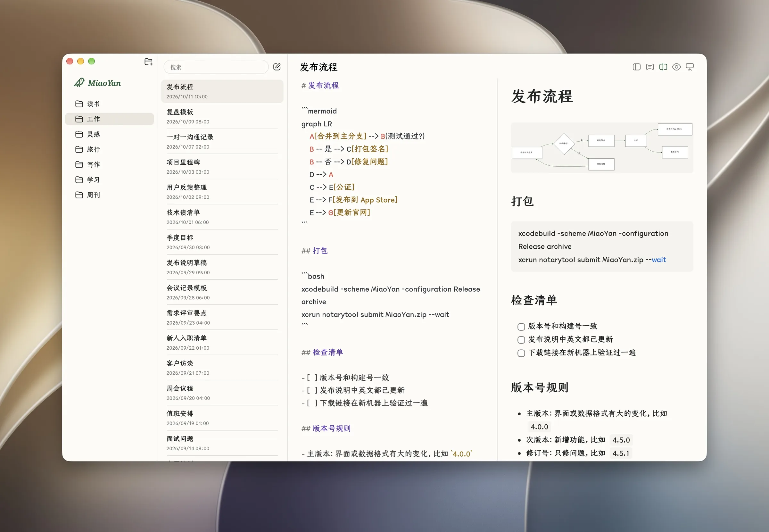Click the folder icon next to 旅行
The height and width of the screenshot is (532, 769).
tap(79, 149)
